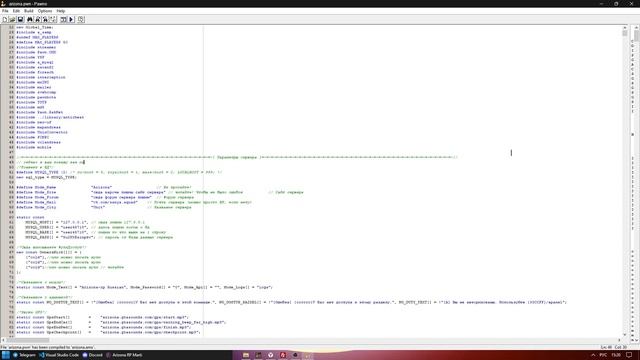Click the Col indicator in status bar
The height and width of the screenshot is (360, 640).
pyautogui.click(x=620, y=347)
